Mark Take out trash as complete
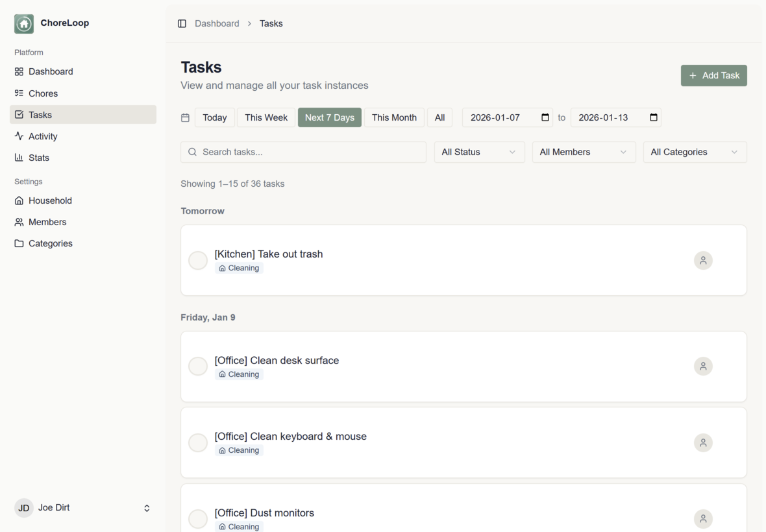The height and width of the screenshot is (532, 766). [198, 260]
